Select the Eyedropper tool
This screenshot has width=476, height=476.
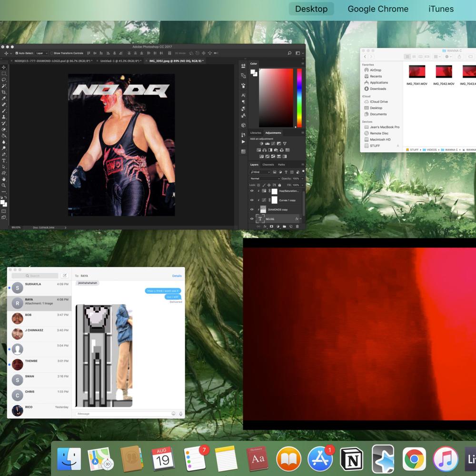pyautogui.click(x=4, y=99)
